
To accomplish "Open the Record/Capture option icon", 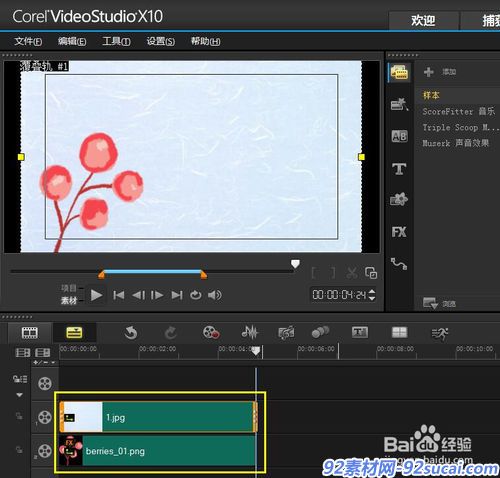I will pos(211,332).
